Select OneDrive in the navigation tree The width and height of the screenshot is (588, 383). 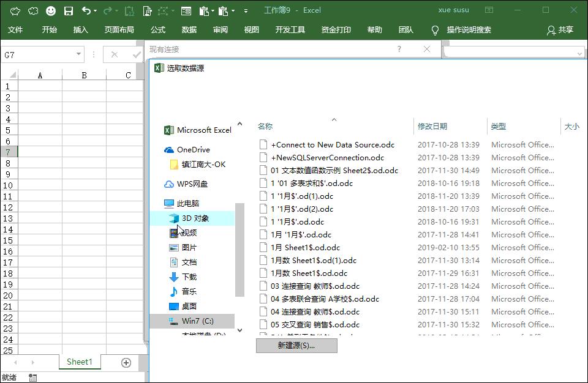(x=194, y=149)
